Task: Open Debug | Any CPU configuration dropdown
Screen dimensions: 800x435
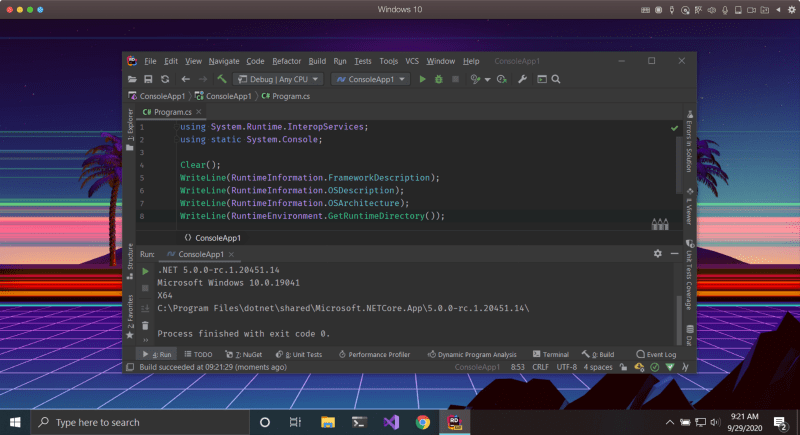Action: (x=279, y=79)
